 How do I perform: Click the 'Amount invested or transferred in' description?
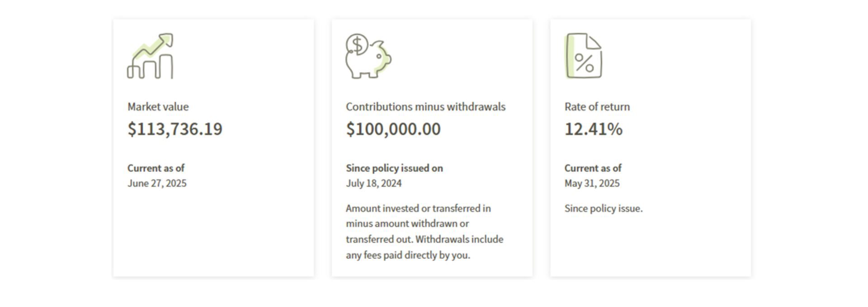(x=419, y=208)
